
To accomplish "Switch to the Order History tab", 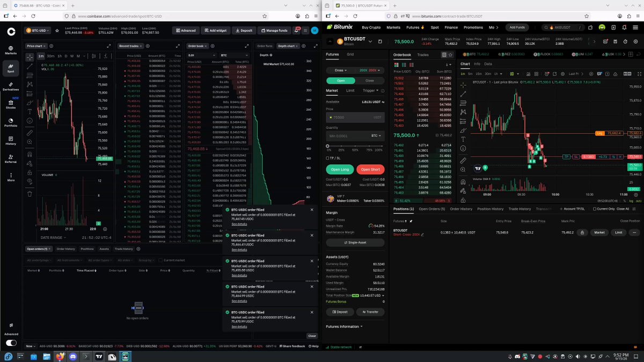I will pyautogui.click(x=461, y=209).
